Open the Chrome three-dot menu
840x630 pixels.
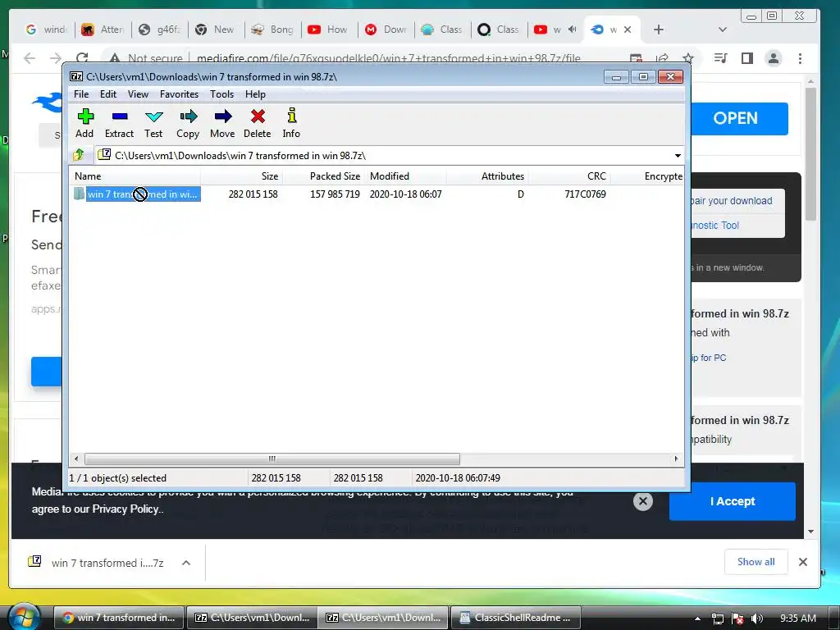click(800, 58)
